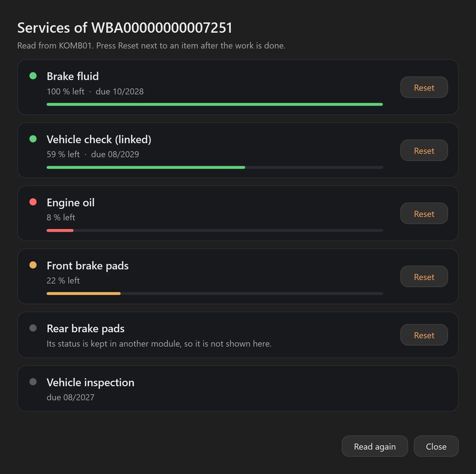The height and width of the screenshot is (474, 476).
Task: Click the amber status dot for Front brake pads
Action: [x=33, y=265]
